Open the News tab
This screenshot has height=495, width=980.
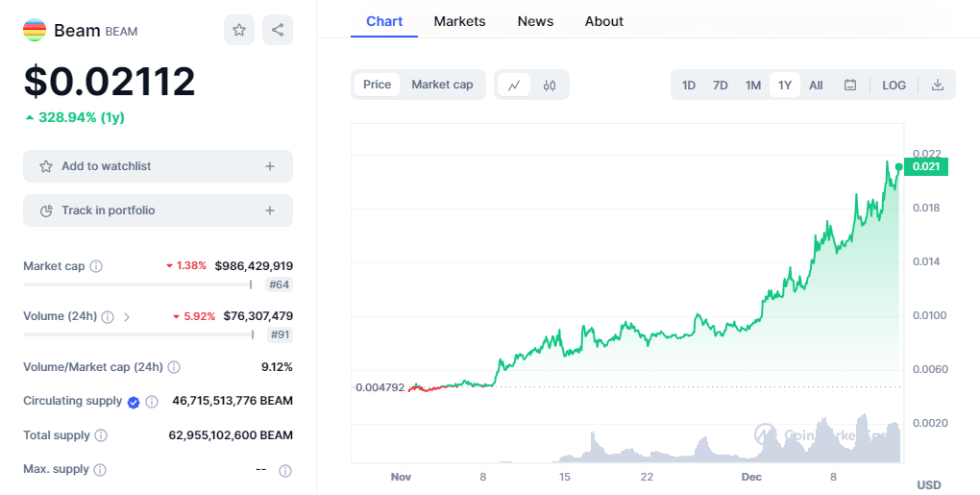point(535,21)
